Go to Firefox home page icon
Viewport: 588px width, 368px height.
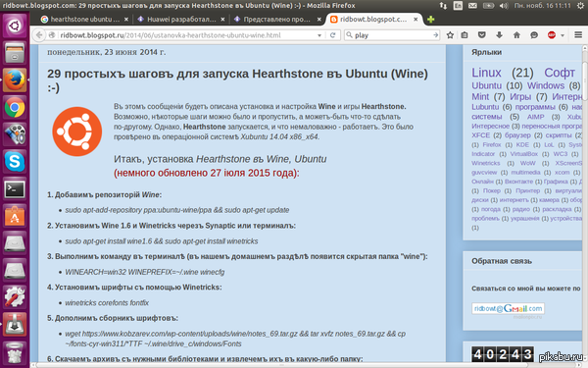tap(516, 35)
